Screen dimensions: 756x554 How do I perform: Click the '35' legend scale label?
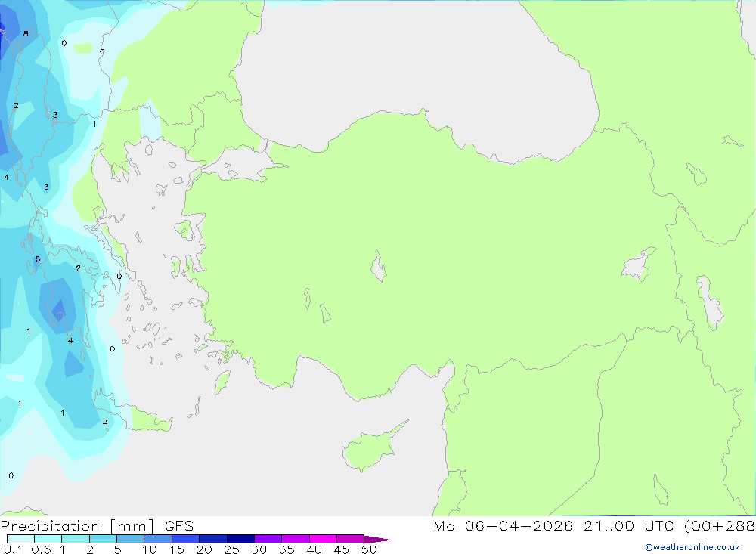pyautogui.click(x=287, y=549)
